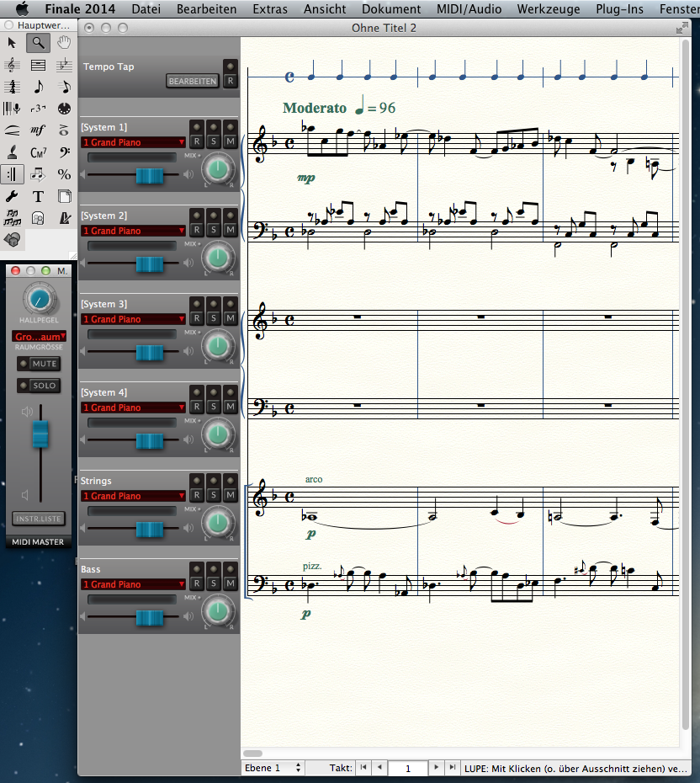This screenshot has width=700, height=783.
Task: Solo the Bass staff with S
Action: pyautogui.click(x=214, y=583)
